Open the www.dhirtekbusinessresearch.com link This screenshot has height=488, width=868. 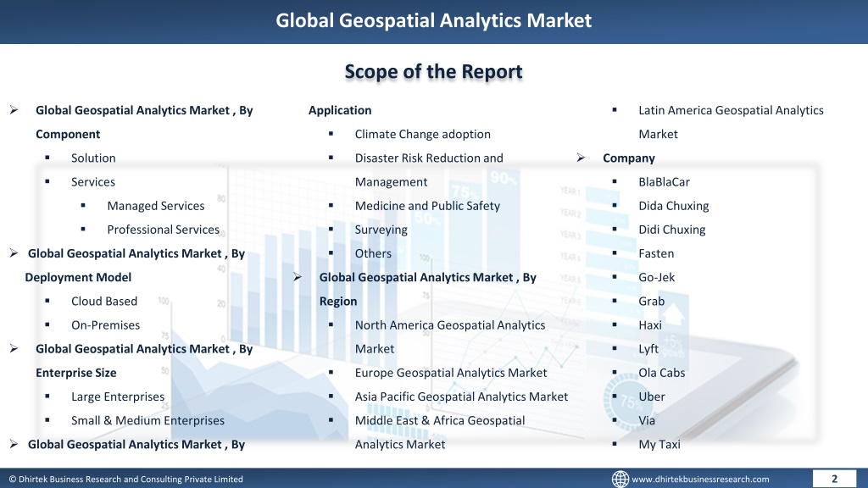pos(700,480)
